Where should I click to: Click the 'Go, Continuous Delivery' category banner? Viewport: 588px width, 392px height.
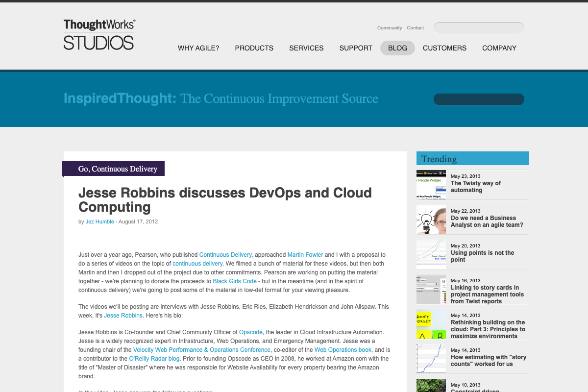[x=113, y=169]
